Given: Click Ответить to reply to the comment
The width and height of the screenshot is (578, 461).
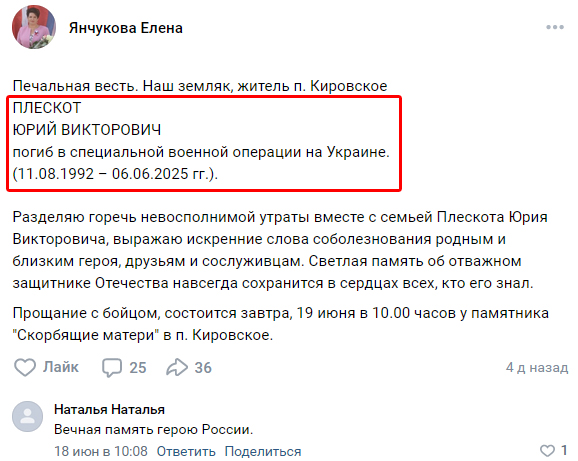Looking at the screenshot, I should 186,451.
